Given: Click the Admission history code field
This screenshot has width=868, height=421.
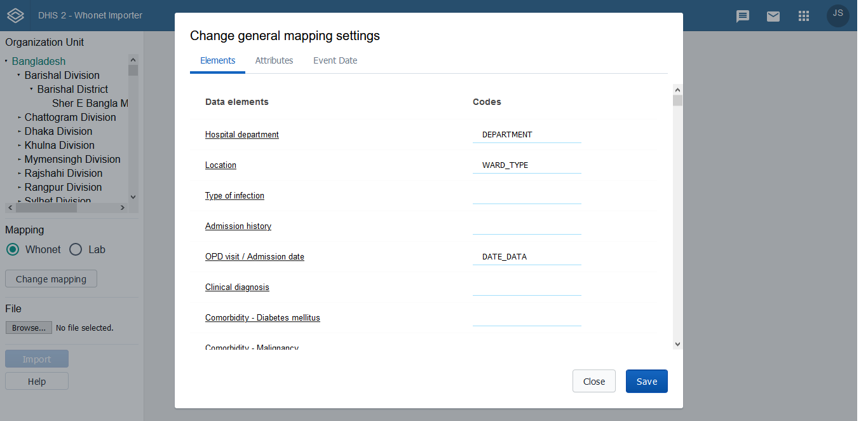Looking at the screenshot, I should 527,226.
